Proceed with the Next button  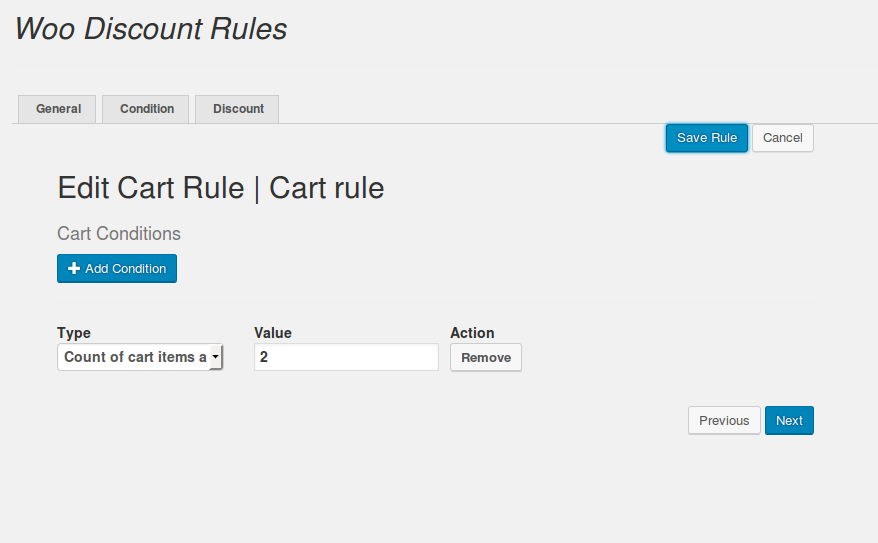pyautogui.click(x=789, y=420)
